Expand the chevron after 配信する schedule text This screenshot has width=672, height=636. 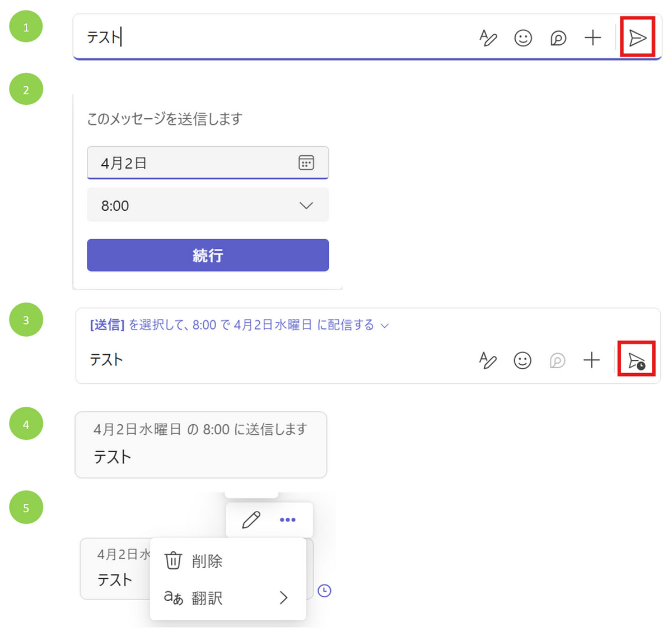(385, 326)
